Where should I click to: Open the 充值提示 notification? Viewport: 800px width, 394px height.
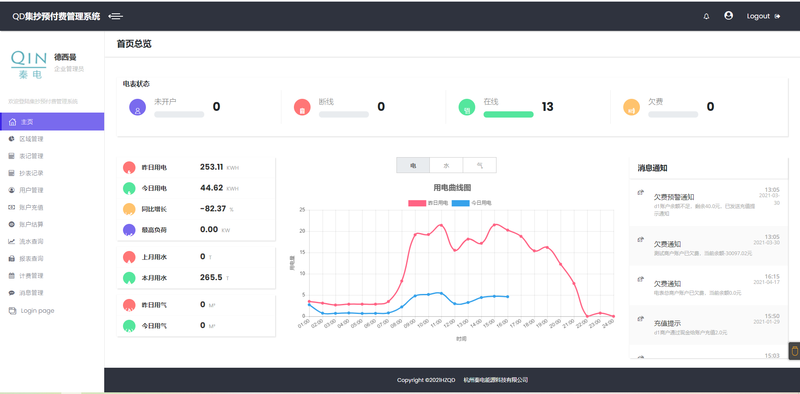pos(709,326)
